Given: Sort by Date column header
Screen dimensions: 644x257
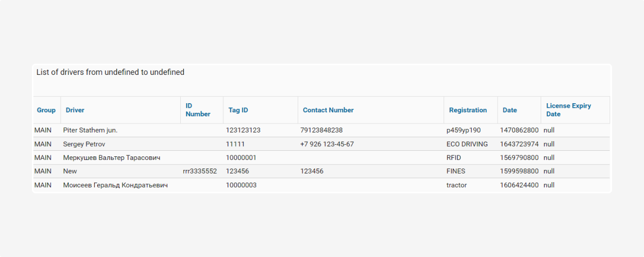Looking at the screenshot, I should point(510,110).
